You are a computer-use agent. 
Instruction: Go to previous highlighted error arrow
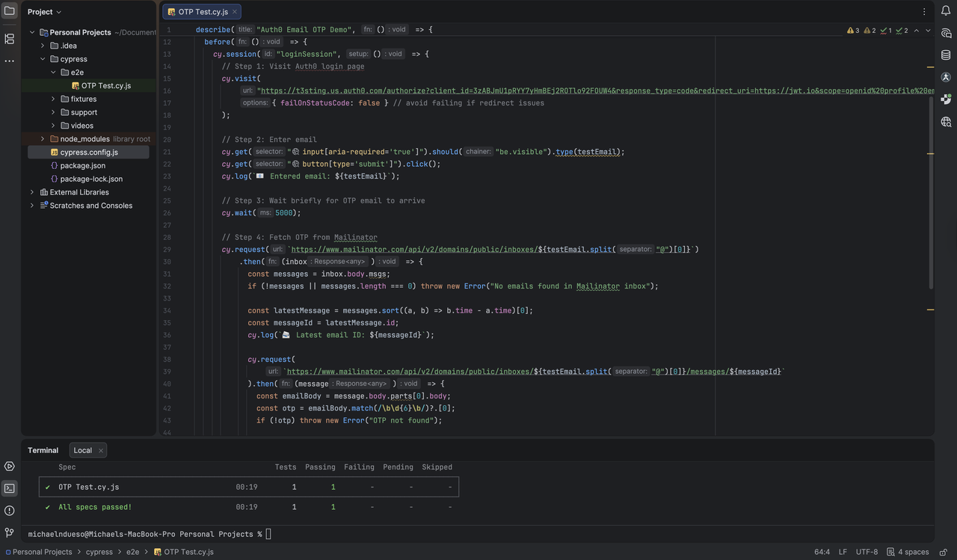click(917, 31)
